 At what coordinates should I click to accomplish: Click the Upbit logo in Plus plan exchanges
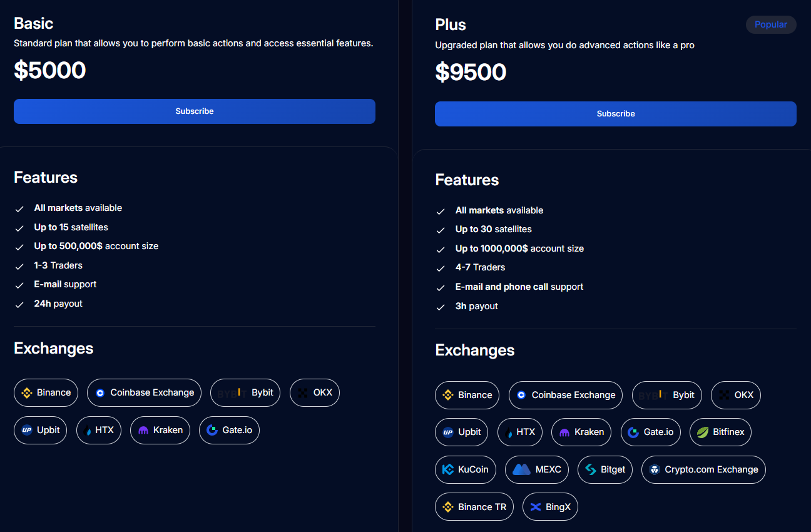tap(447, 432)
